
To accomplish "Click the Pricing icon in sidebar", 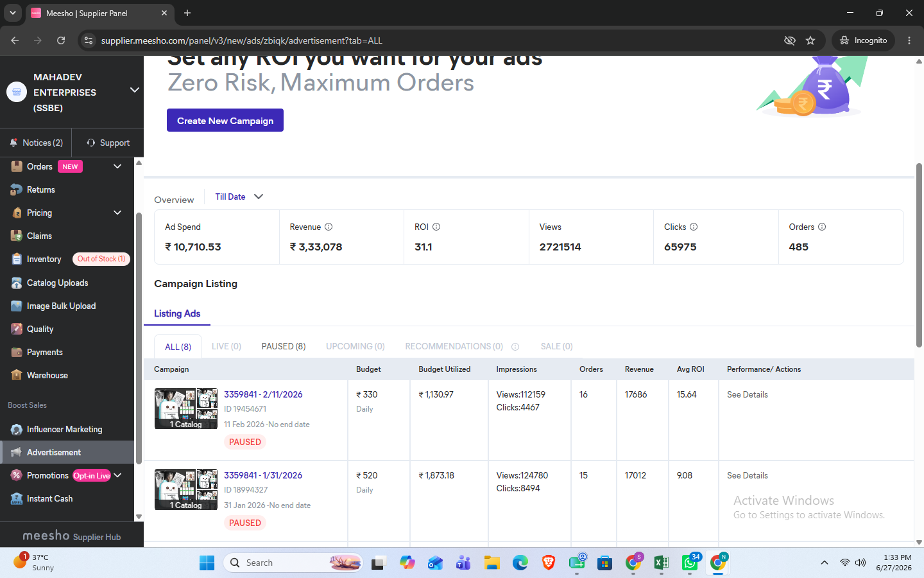I will point(17,213).
